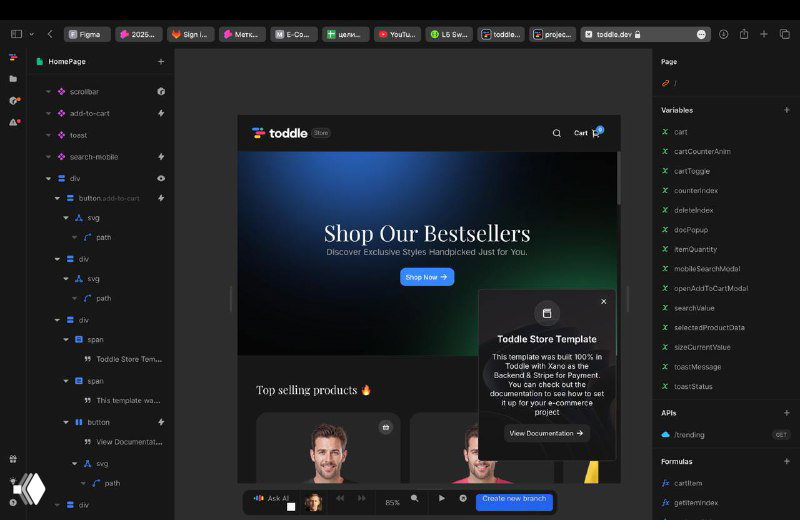Close the Toddle Store Template popup
Viewport: 800px width, 520px height.
coord(604,302)
